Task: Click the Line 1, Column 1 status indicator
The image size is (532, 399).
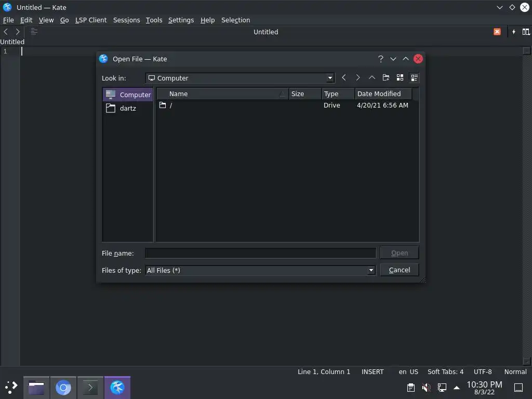Action: click(324, 372)
